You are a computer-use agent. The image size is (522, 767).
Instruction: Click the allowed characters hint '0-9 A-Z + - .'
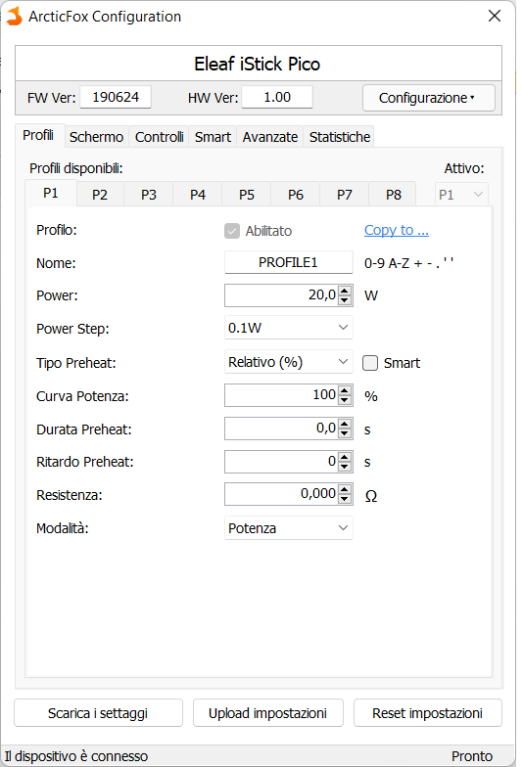pyautogui.click(x=409, y=263)
